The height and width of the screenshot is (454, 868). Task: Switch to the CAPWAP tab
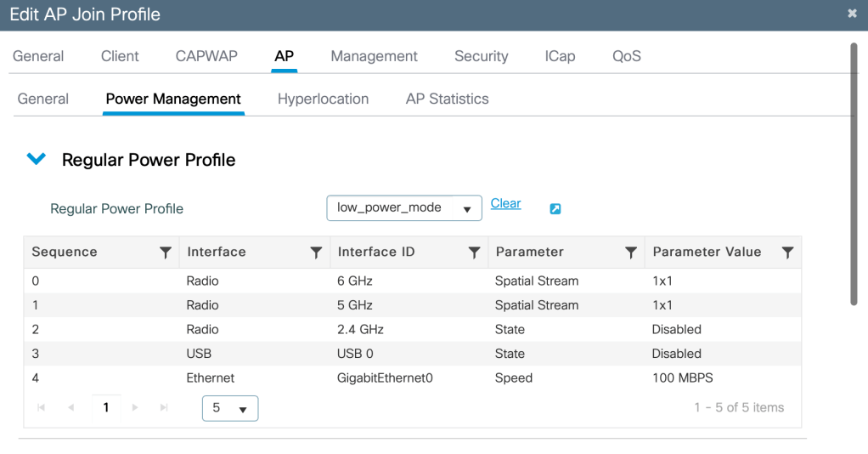coord(206,56)
